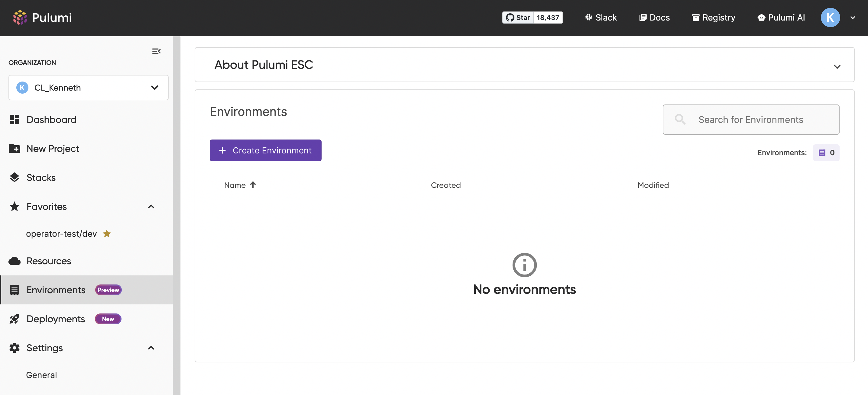This screenshot has height=395, width=868.
Task: Click the New badge beside Deployments
Action: (108, 319)
